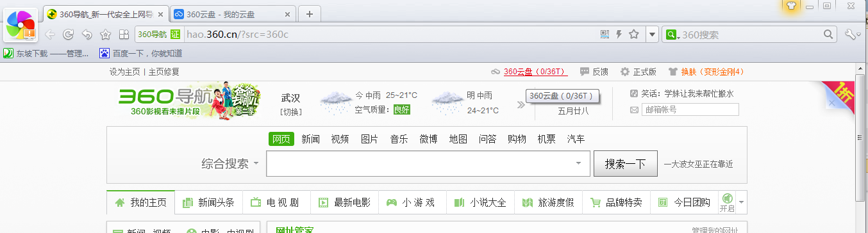This screenshot has width=868, height=233.
Task: Open the 360 browser logo menu
Action: [21, 26]
